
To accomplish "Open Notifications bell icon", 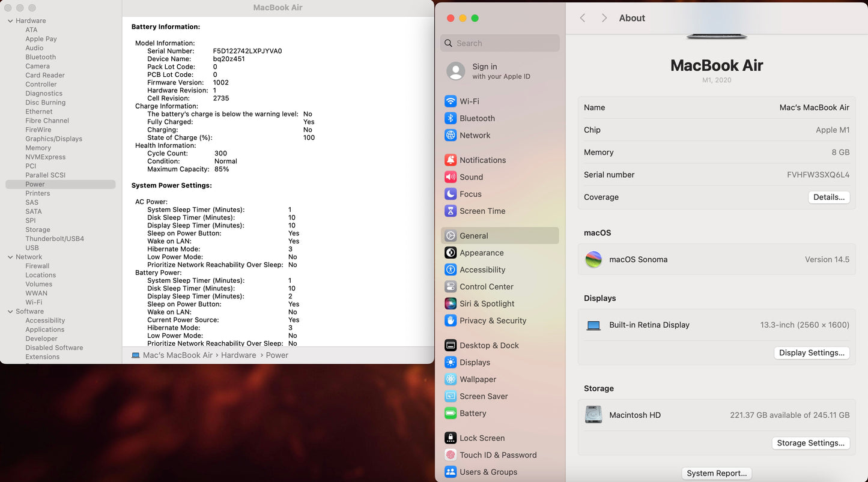I will click(451, 160).
